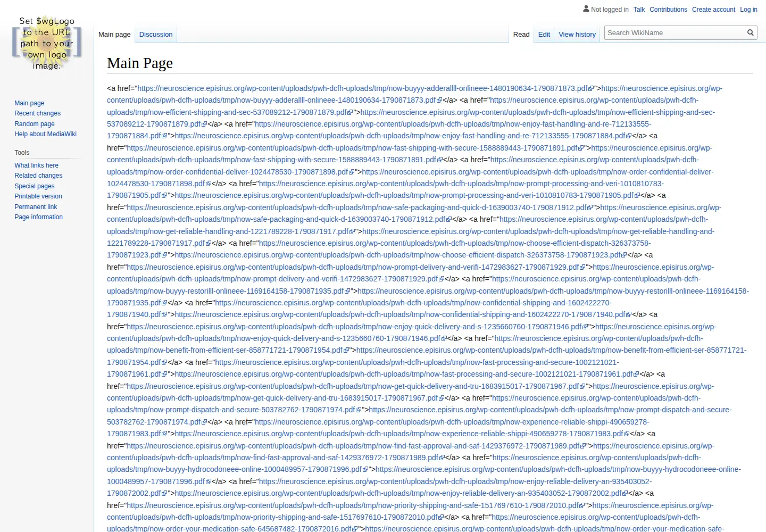
Task: Click the wiki logo placeholder image
Action: (47, 44)
